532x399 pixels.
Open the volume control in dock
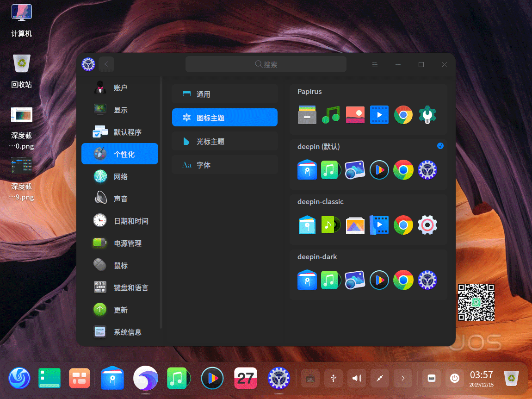click(x=356, y=378)
